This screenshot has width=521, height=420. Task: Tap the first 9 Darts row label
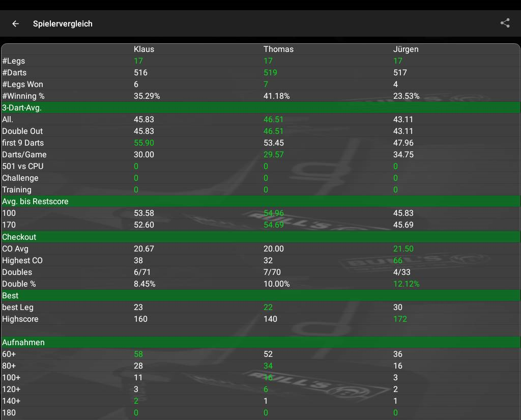tap(23, 143)
